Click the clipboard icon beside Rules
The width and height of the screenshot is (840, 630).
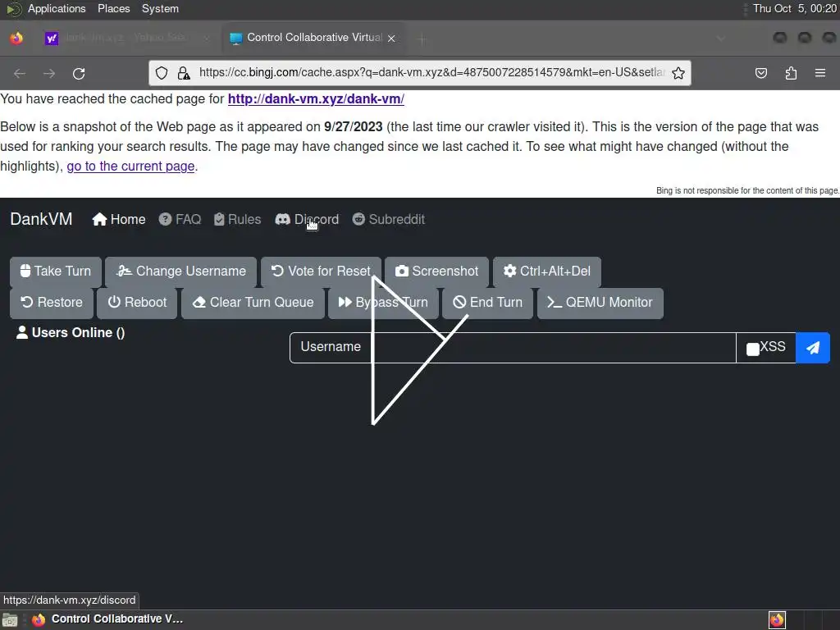point(219,219)
